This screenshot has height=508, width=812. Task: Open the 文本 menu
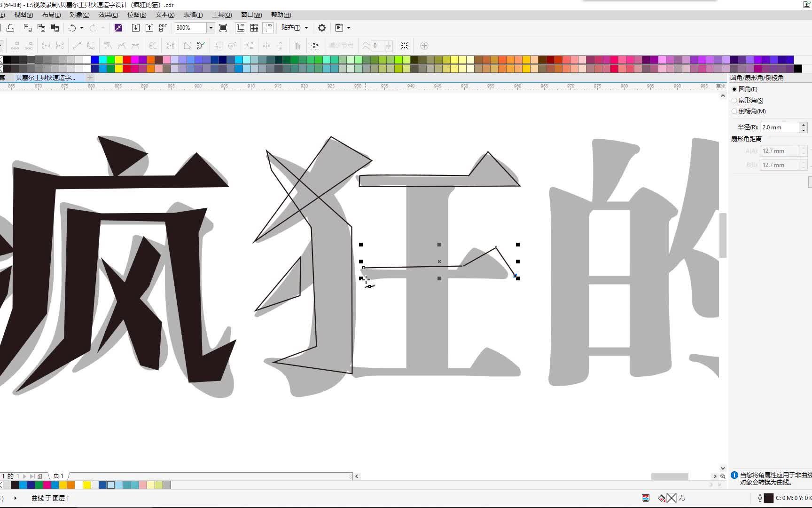(164, 15)
